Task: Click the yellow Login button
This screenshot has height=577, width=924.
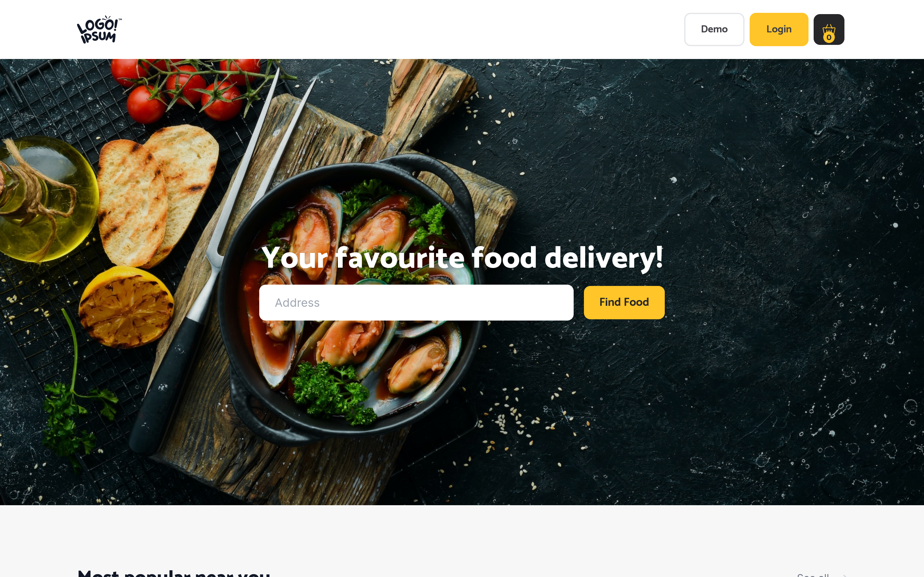Action: 779,29
